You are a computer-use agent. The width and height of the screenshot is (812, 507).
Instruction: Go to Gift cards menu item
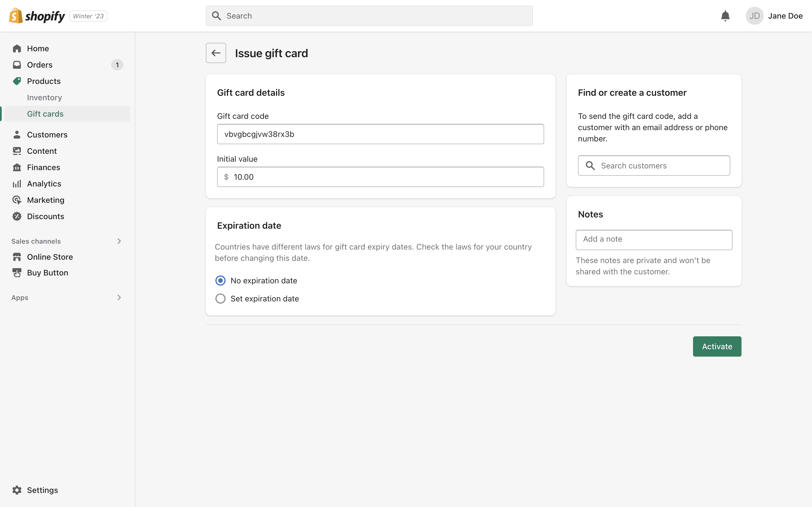coord(45,114)
